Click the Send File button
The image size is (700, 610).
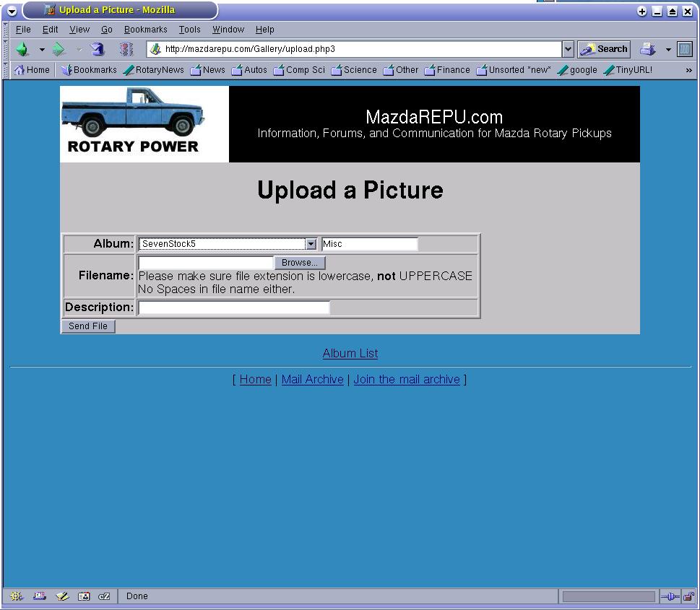pos(88,326)
